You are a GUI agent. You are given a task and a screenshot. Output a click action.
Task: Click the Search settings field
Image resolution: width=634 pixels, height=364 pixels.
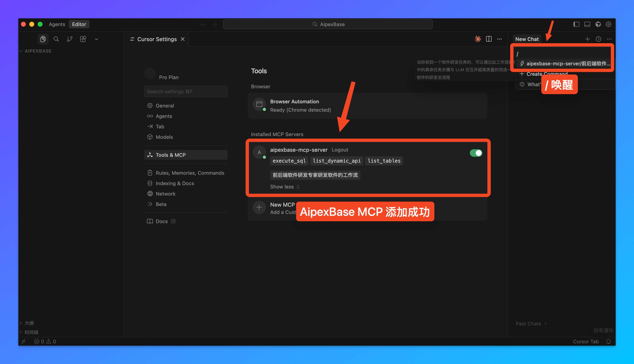click(x=186, y=91)
